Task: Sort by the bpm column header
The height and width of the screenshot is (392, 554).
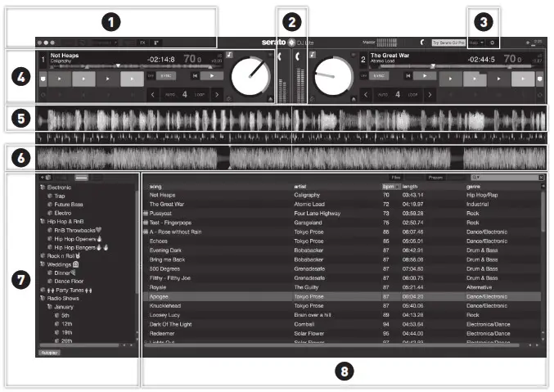Action: click(391, 187)
